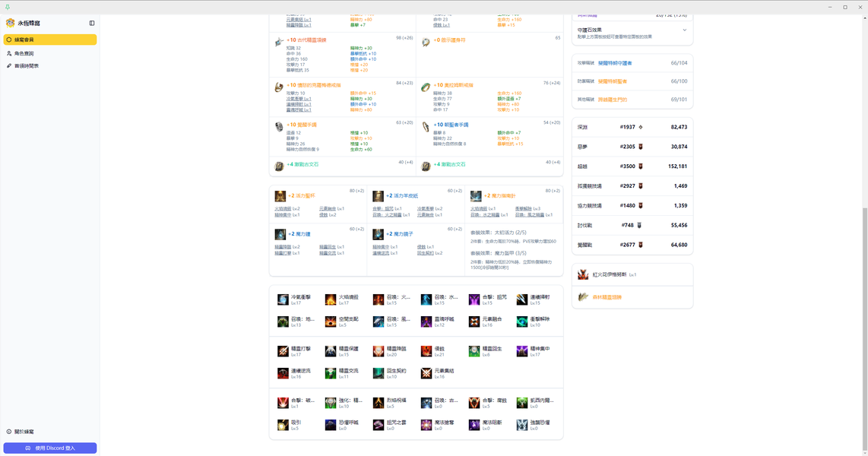The height and width of the screenshot is (456, 868).
Task: Click the +2 魔力指南針 item icon
Action: tap(476, 196)
